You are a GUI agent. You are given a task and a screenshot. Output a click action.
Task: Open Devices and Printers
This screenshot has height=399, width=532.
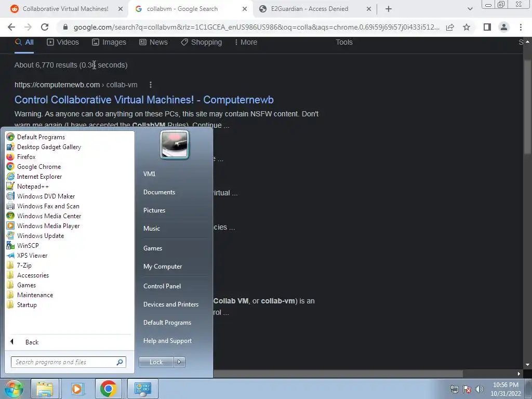(x=170, y=304)
